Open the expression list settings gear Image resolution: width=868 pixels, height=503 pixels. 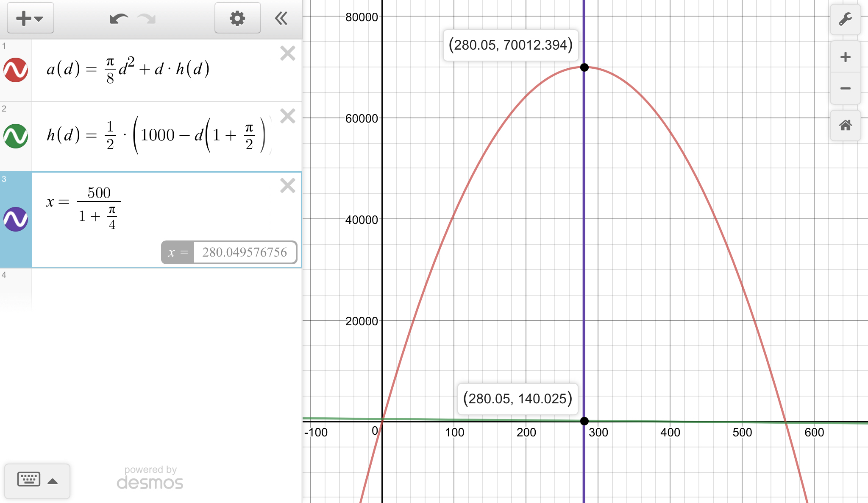(x=237, y=18)
